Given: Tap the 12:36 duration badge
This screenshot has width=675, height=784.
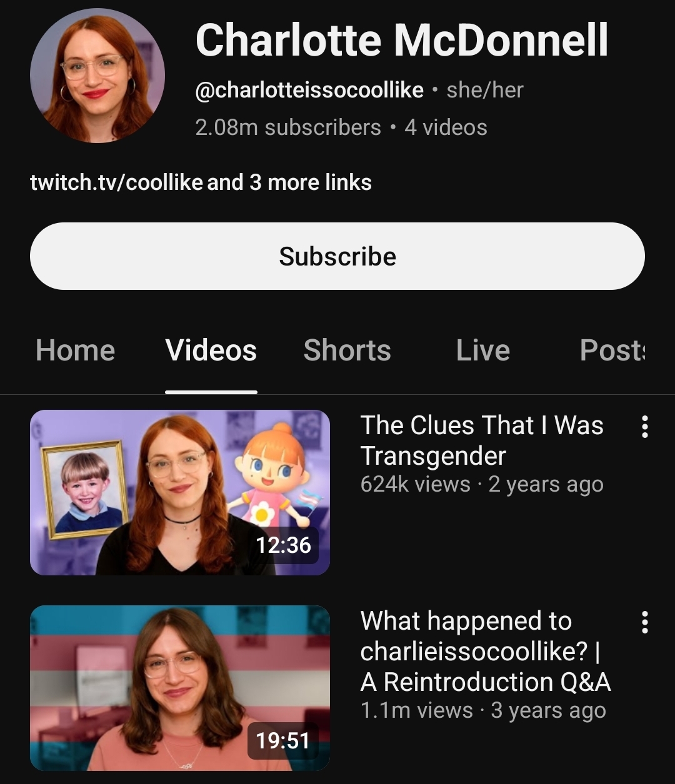Looking at the screenshot, I should click(283, 545).
